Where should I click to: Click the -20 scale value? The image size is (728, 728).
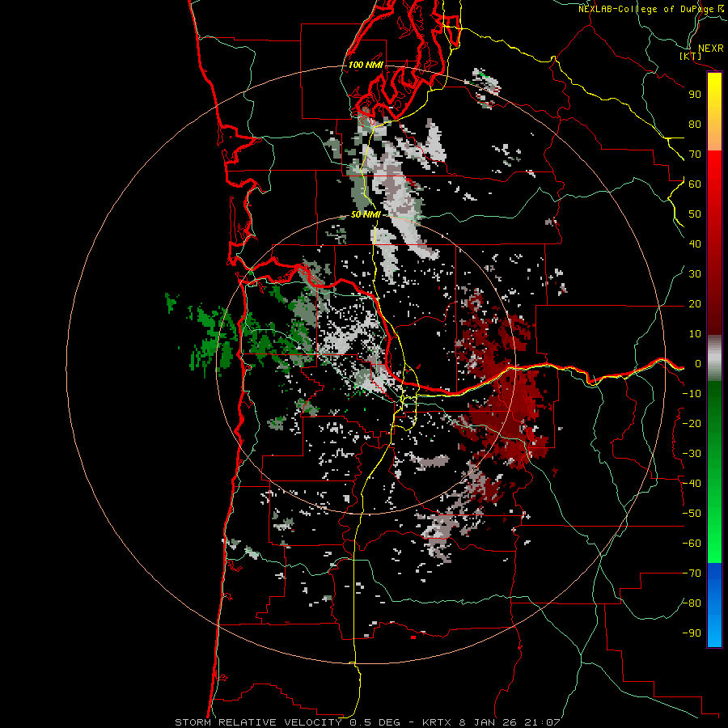point(692,423)
